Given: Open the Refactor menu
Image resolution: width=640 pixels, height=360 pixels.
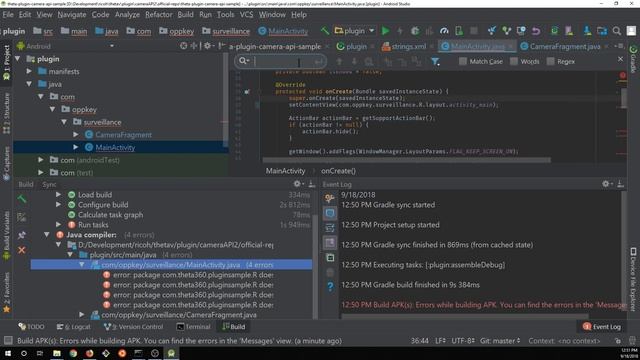Looking at the screenshot, I should (x=159, y=15).
